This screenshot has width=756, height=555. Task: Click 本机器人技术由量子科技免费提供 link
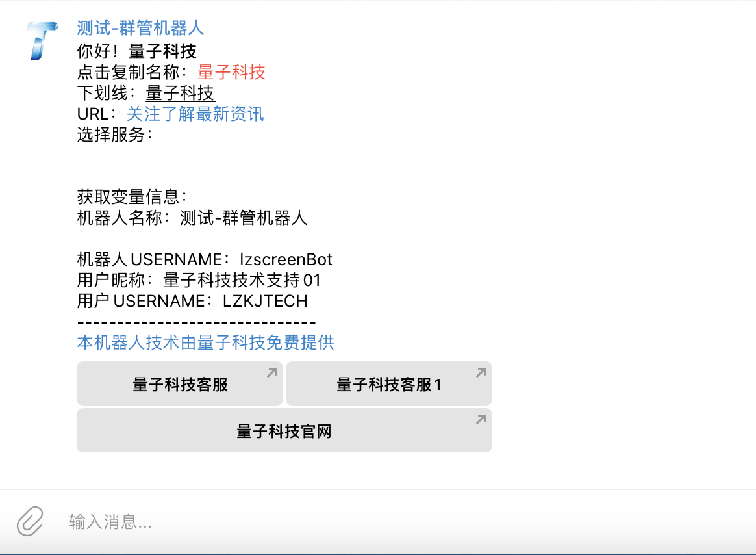point(205,342)
